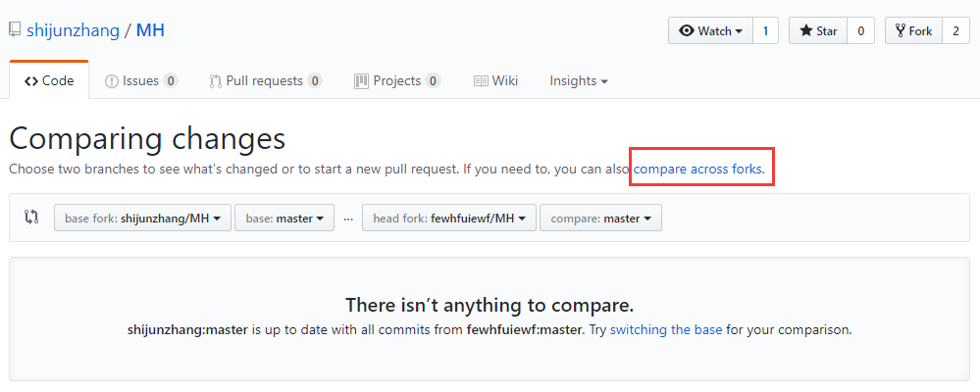Open the base: master branch dropdown

tap(284, 218)
